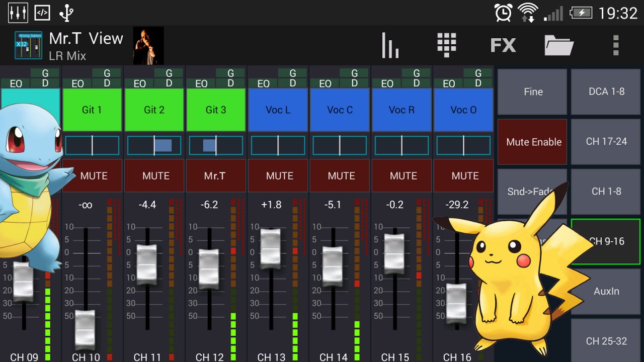Tap the pan control of Git 2
The image size is (644, 362).
154,145
